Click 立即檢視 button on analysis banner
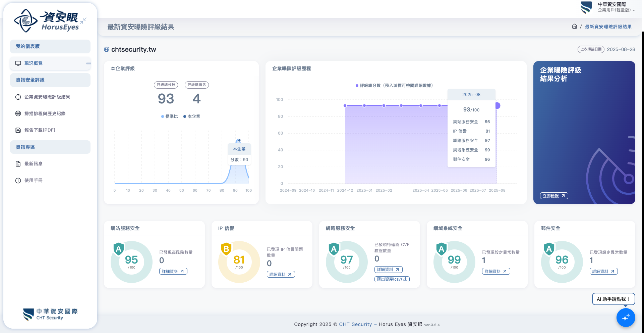This screenshot has height=333, width=644. tap(554, 196)
